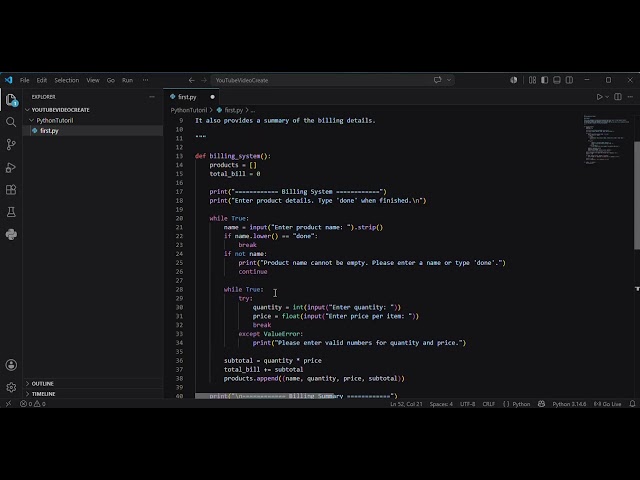This screenshot has height=480, width=640.
Task: Toggle Primary Side Bar visibility
Action: (x=544, y=80)
